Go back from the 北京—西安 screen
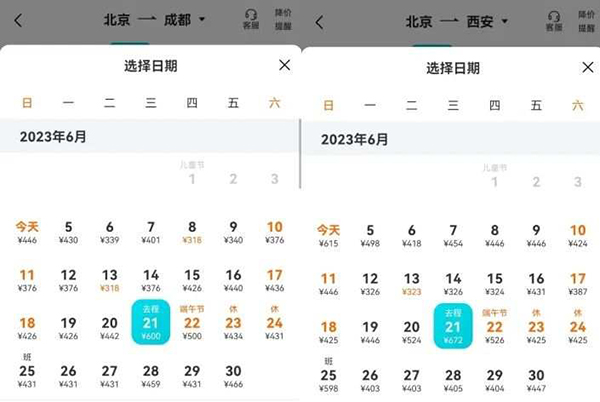The width and height of the screenshot is (600, 402). pyautogui.click(x=319, y=21)
